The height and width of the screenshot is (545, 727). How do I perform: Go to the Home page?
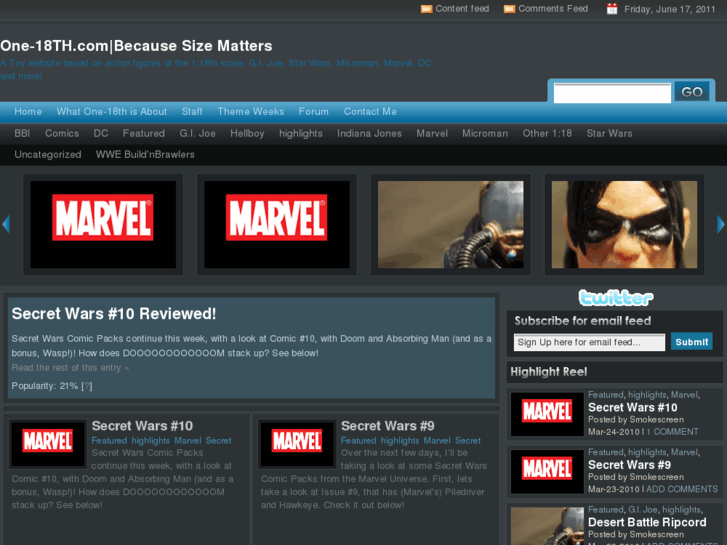[28, 112]
